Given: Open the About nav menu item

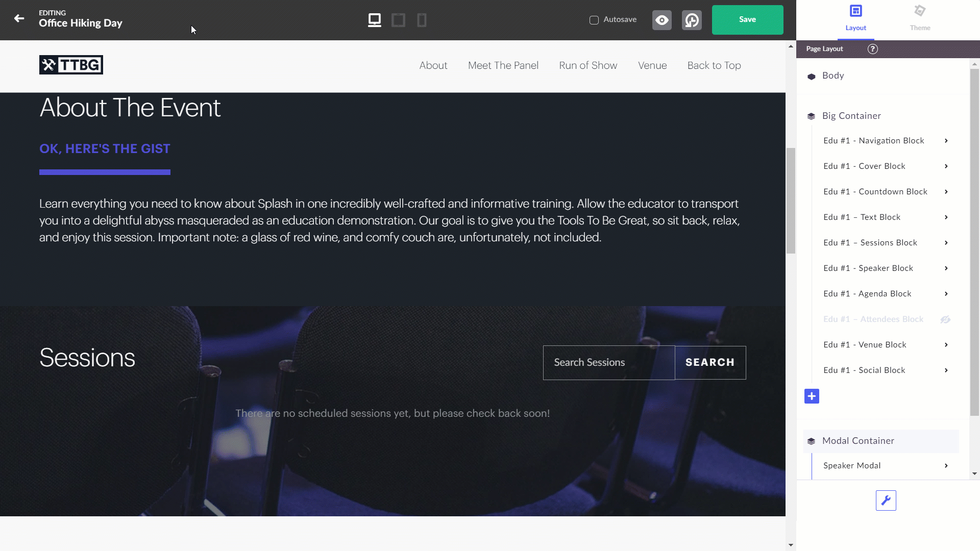Looking at the screenshot, I should pyautogui.click(x=433, y=65).
